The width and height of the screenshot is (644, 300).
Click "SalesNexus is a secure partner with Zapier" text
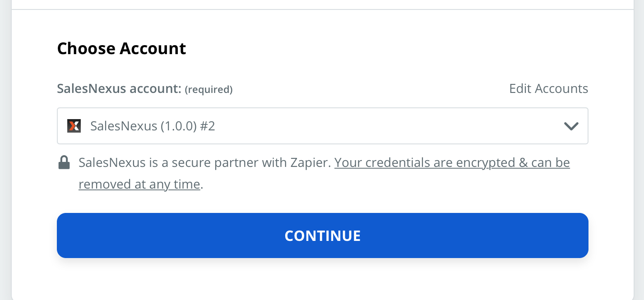205,162
